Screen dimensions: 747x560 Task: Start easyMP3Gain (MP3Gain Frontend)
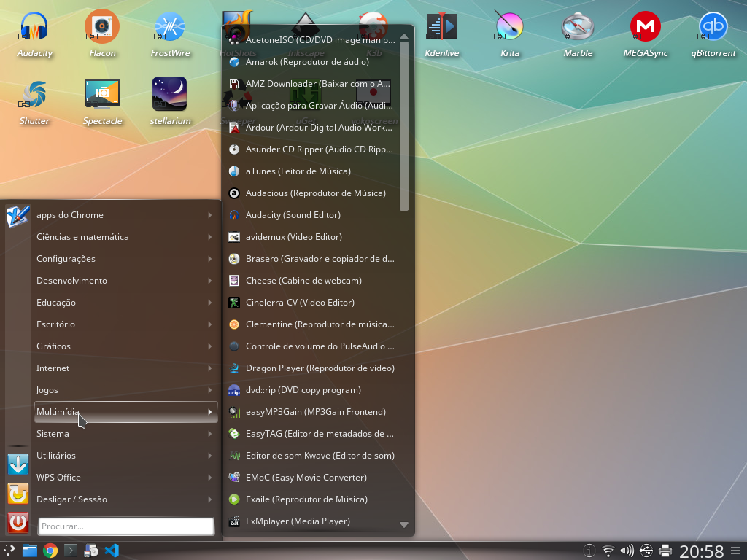click(312, 413)
